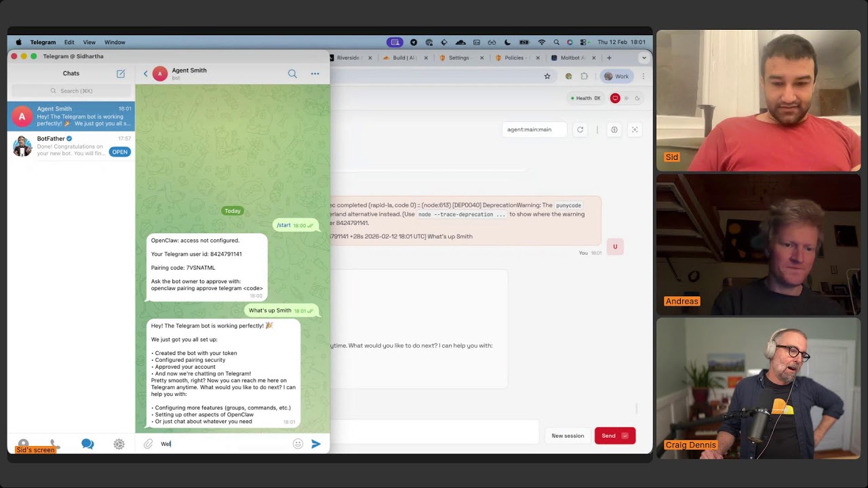
Task: Click the paperclip attach file icon
Action: [148, 444]
